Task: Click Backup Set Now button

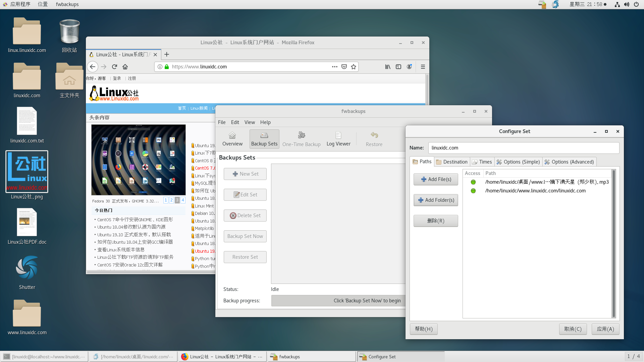Action: (245, 236)
